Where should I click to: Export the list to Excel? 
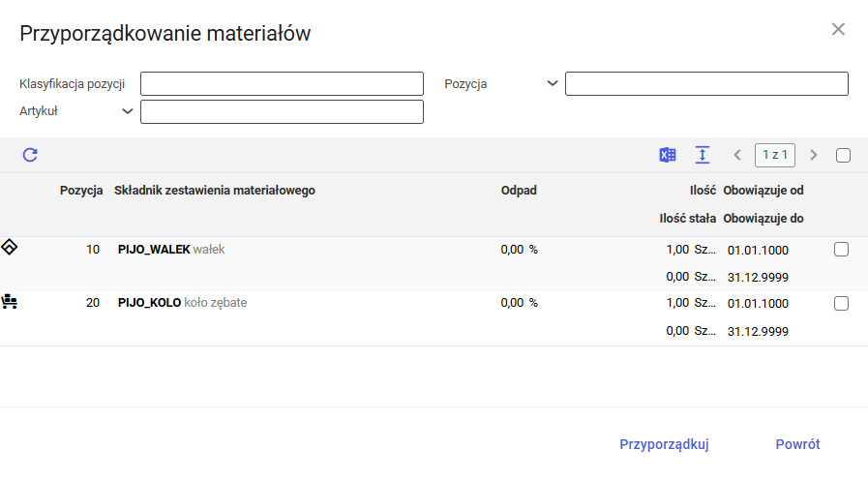[x=667, y=155]
